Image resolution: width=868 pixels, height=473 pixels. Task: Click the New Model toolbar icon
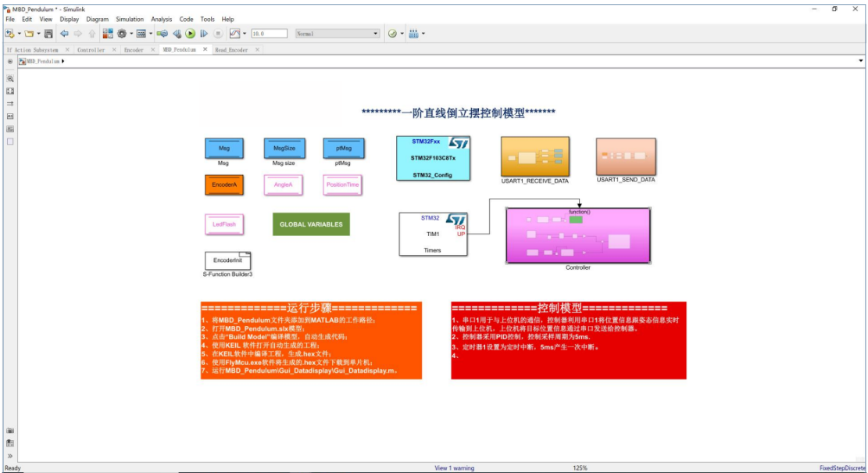click(x=9, y=34)
